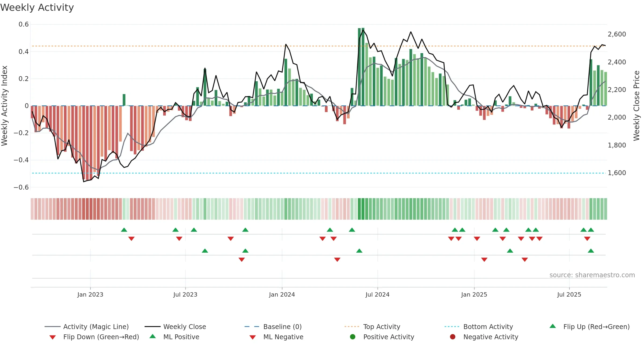Click the Jul 2025 axis label
The width and height of the screenshot is (644, 362).
(x=569, y=294)
